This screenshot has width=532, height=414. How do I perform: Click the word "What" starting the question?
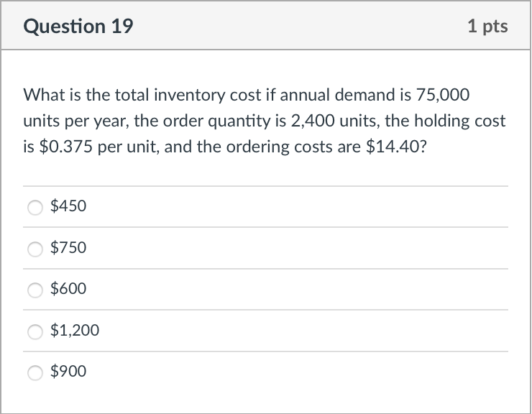40,95
